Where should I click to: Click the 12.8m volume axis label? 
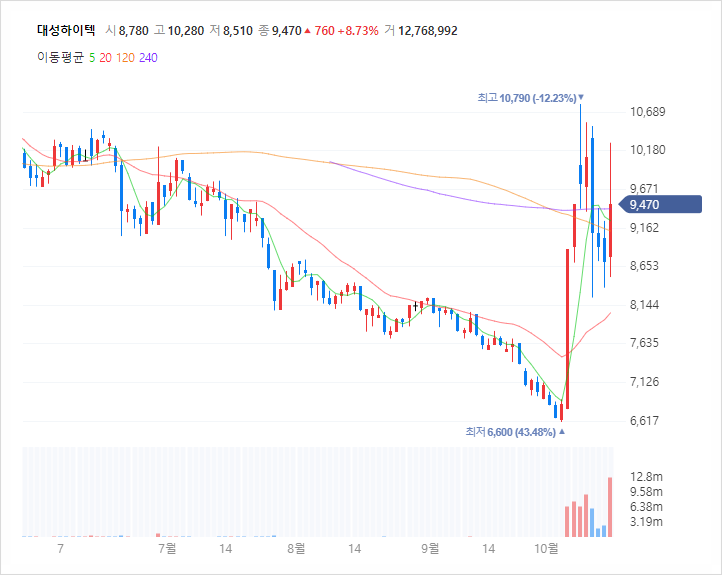[646, 476]
